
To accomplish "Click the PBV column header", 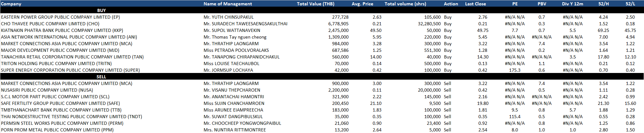I will 542,4.
